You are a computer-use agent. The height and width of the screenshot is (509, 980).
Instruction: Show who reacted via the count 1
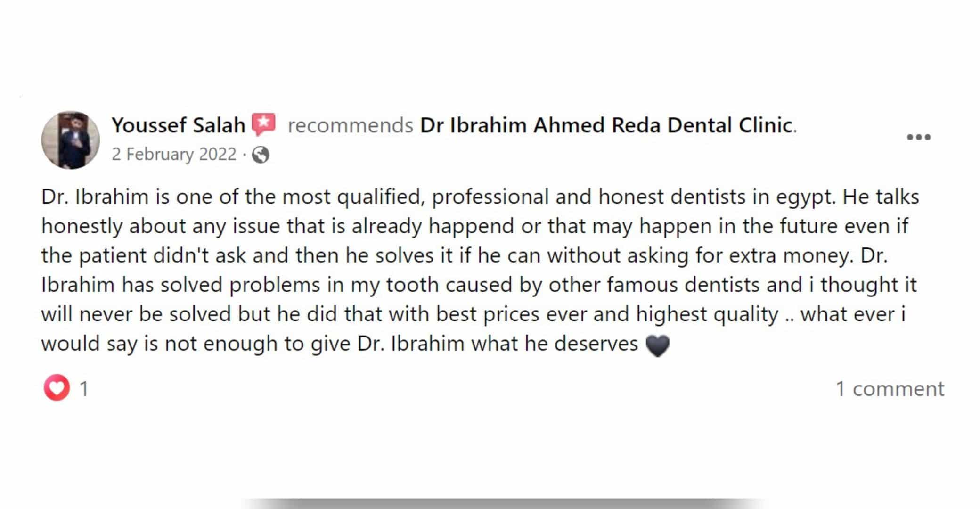point(84,389)
